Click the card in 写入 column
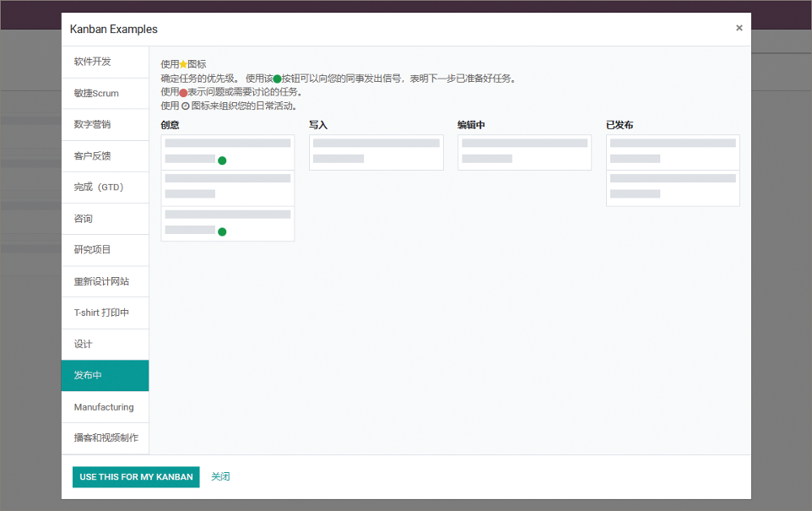Image resolution: width=812 pixels, height=511 pixels. pos(376,152)
